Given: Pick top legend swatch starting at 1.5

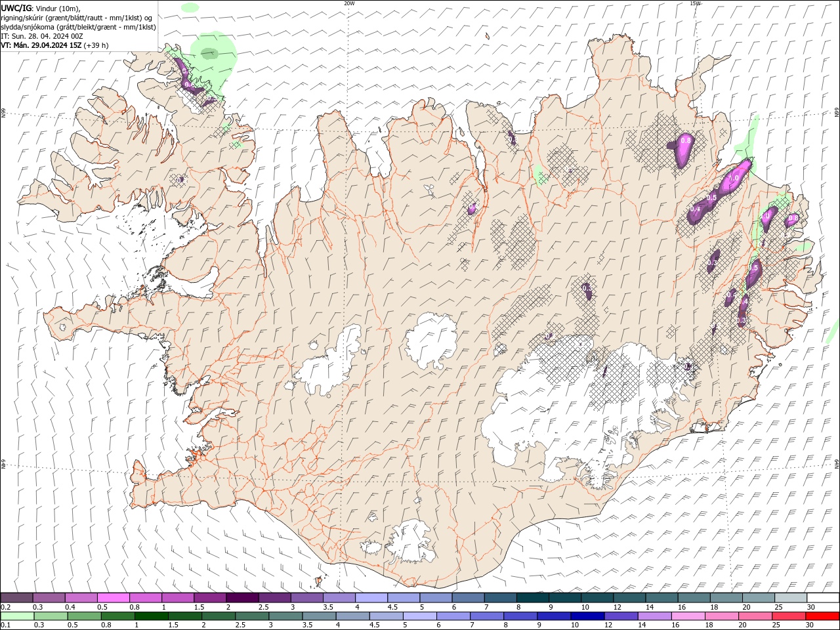Looking at the screenshot, I should point(210,598).
